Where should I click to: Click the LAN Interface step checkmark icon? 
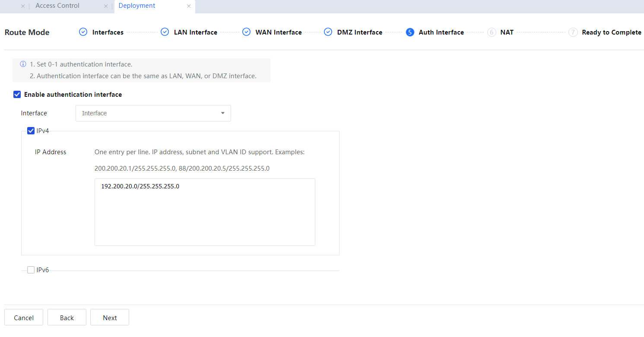tap(165, 32)
